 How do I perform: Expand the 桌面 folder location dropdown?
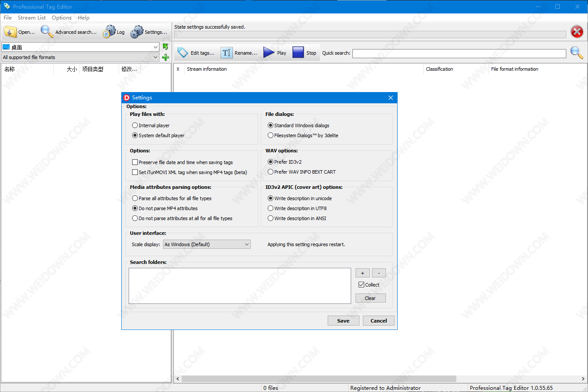click(x=156, y=47)
